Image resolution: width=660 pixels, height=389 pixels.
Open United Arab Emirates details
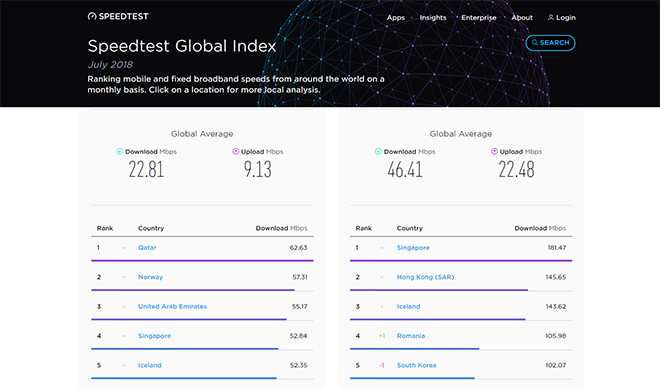click(173, 306)
